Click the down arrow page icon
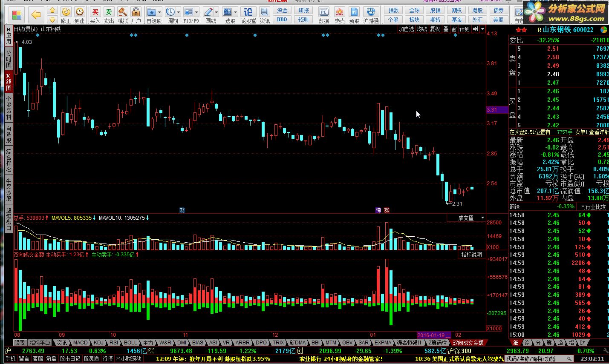 click(x=52, y=20)
